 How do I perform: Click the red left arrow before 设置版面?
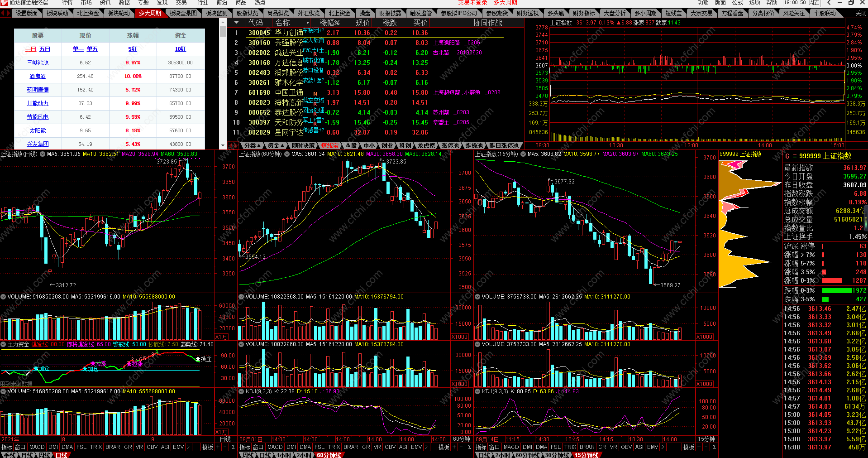3,13
